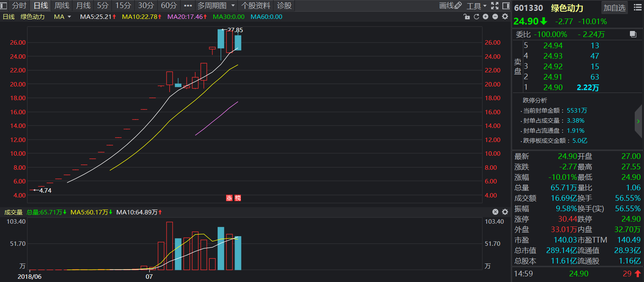Click sell level 1 volume 2.22万
This screenshot has width=644, height=282.
point(588,87)
